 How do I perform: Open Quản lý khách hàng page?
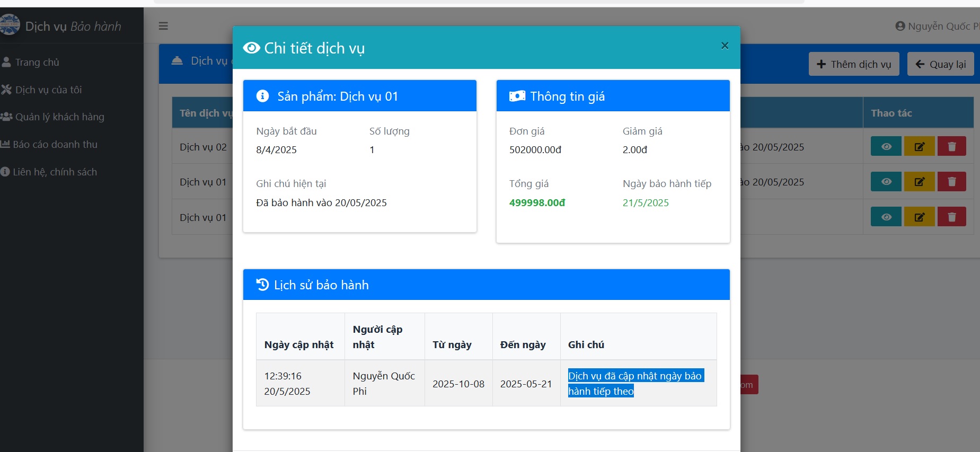point(59,117)
